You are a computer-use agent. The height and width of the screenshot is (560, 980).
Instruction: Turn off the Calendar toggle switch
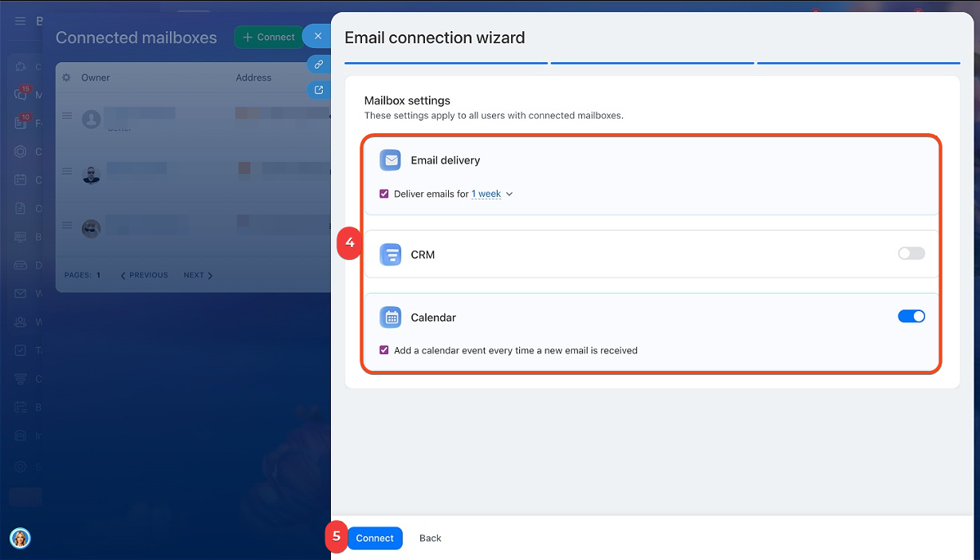911,317
